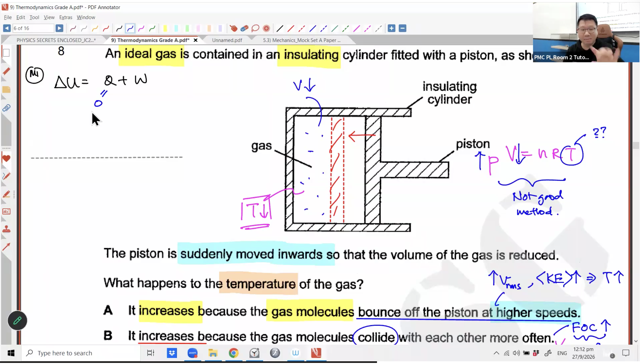This screenshot has width=640, height=364.
Task: Open the Edit menu
Action: coord(21,17)
